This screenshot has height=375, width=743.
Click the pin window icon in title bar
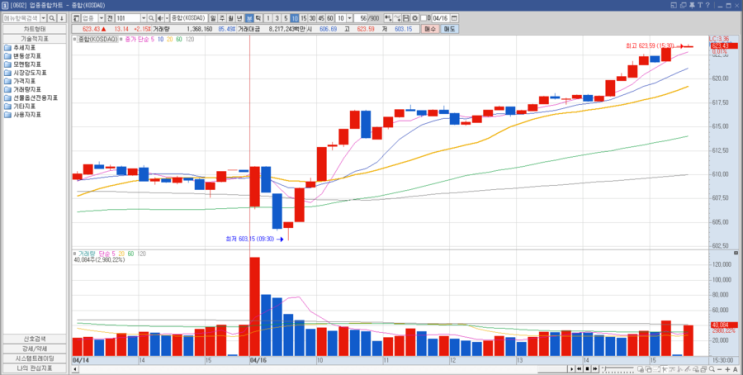point(692,5)
